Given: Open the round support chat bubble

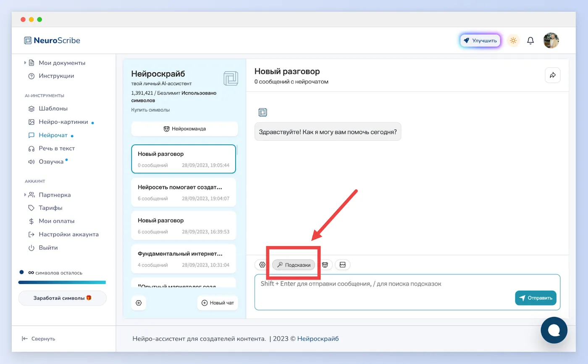Looking at the screenshot, I should tap(554, 330).
